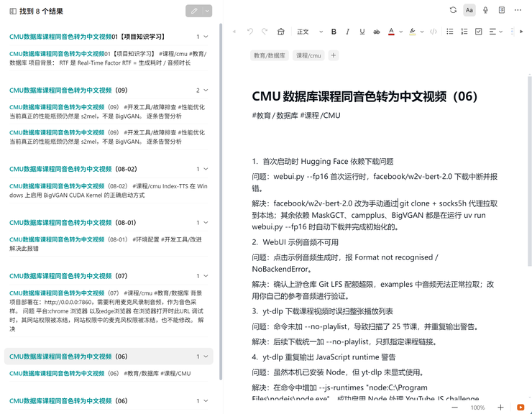Click heading 3. yt-dlp 下载课程视频时误扫整张播放列表
Image resolution: width=532 pixels, height=414 pixels.
coord(322,311)
